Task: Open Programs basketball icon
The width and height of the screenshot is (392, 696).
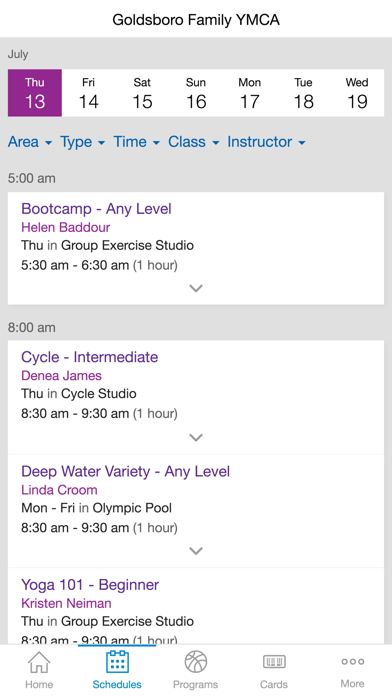Action: 196,662
